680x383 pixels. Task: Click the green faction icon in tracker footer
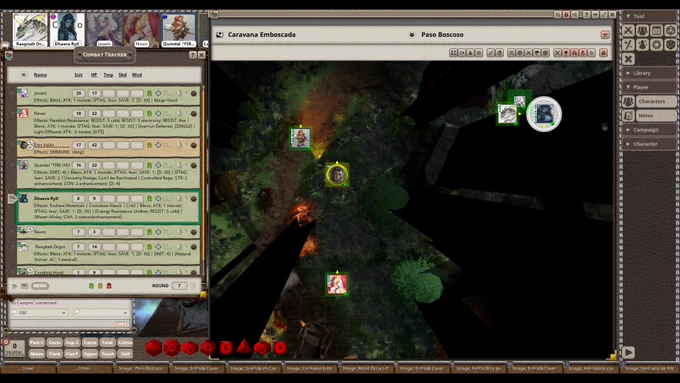point(91,286)
